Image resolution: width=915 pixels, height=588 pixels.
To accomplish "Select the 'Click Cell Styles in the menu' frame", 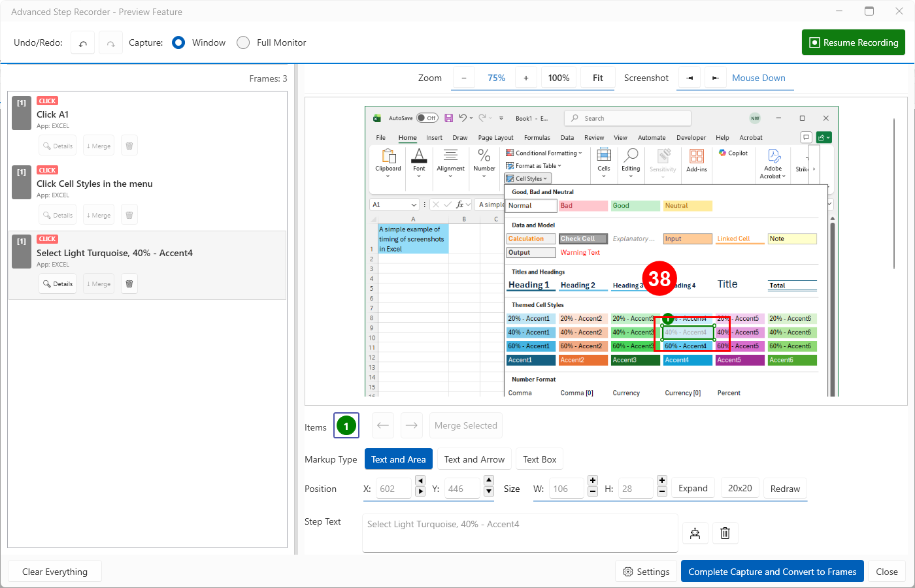I will (95, 184).
